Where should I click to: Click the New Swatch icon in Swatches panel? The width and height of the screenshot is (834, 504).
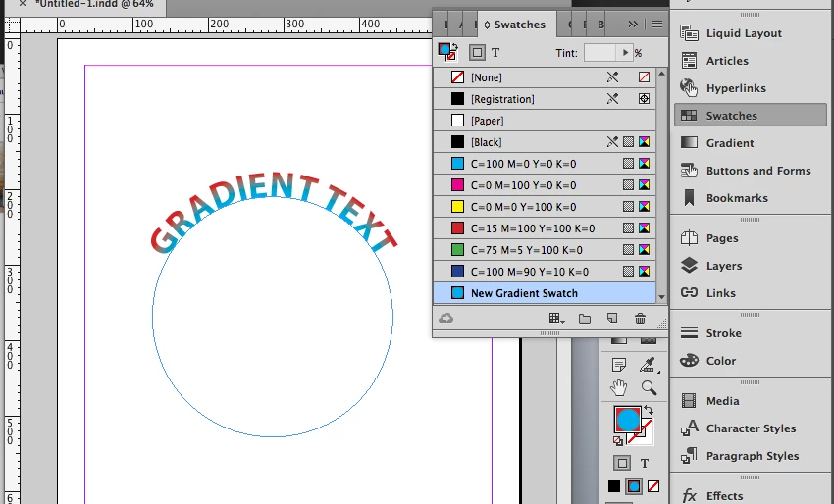click(x=612, y=318)
